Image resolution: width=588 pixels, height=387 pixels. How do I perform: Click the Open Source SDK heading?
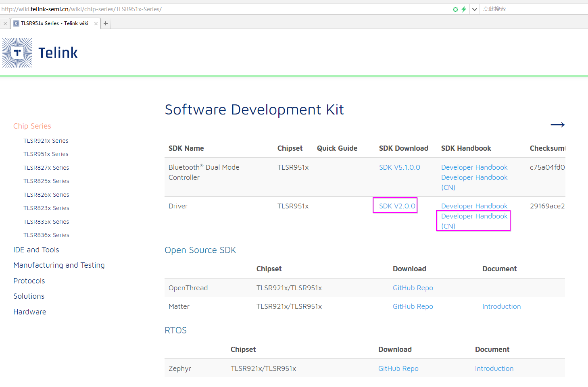tap(200, 250)
